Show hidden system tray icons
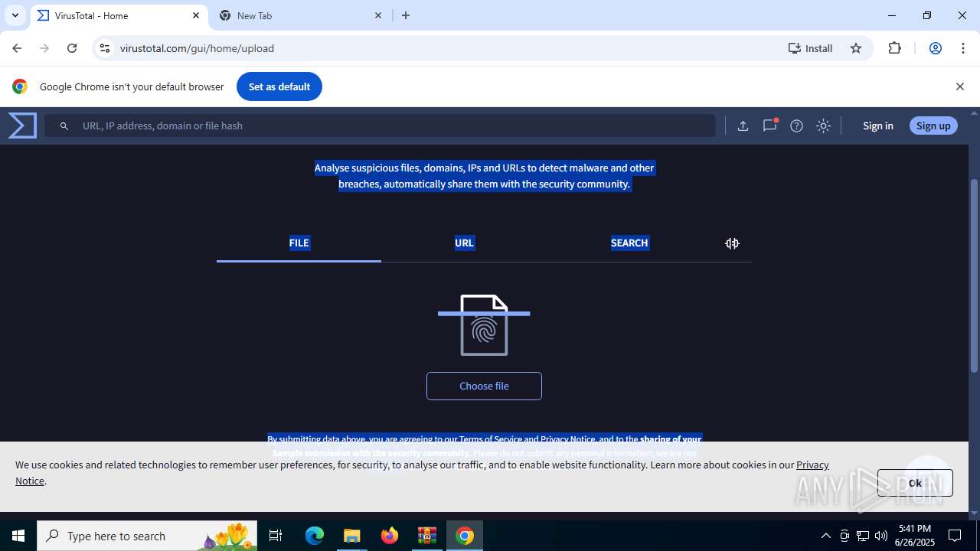Screen dimensions: 980x551 point(825,536)
